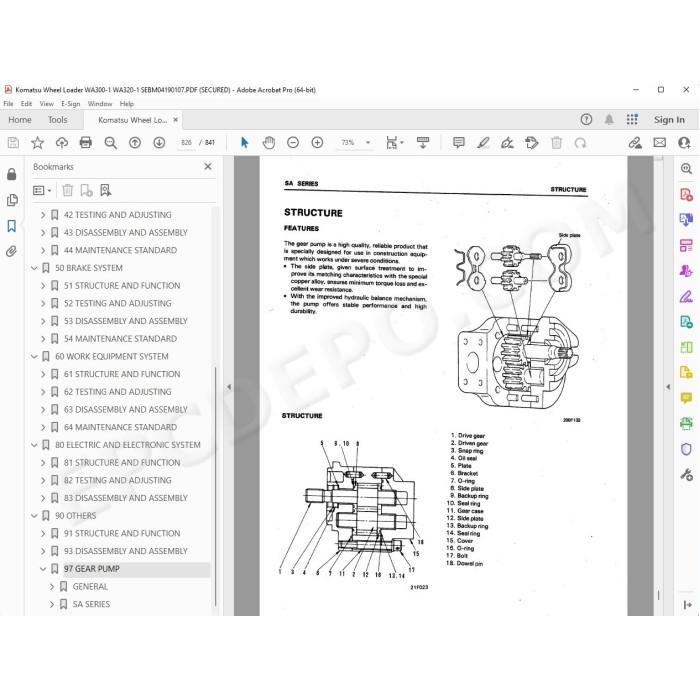Open the find text magnifier
Screen dimensions: 700x700
(110, 143)
